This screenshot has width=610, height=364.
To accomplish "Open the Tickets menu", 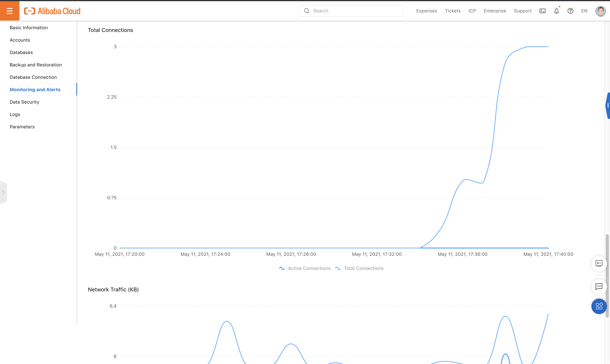I will coord(453,11).
